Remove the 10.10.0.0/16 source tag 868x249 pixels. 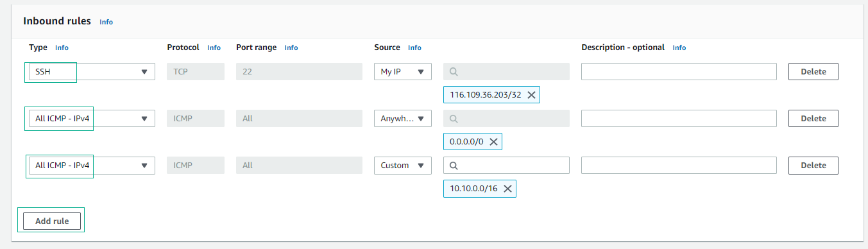point(507,189)
